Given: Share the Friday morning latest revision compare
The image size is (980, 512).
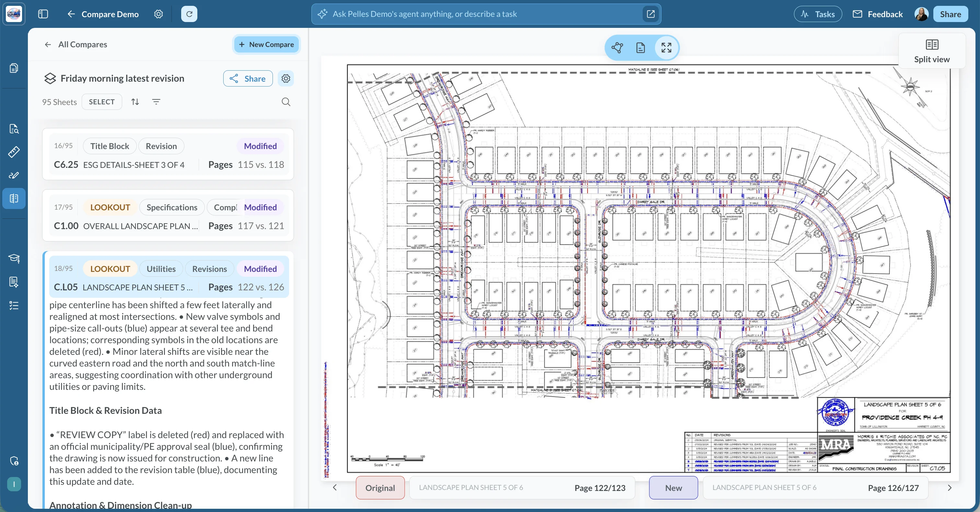Looking at the screenshot, I should [248, 78].
